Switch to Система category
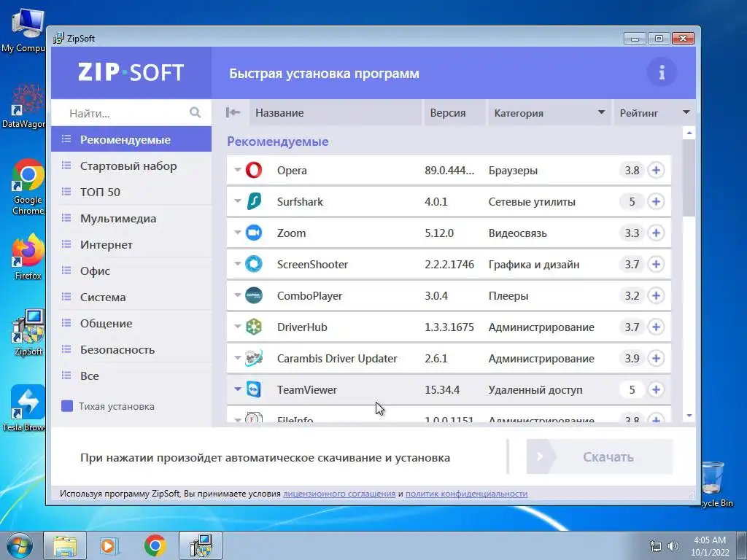This screenshot has height=560, width=747. [x=131, y=297]
